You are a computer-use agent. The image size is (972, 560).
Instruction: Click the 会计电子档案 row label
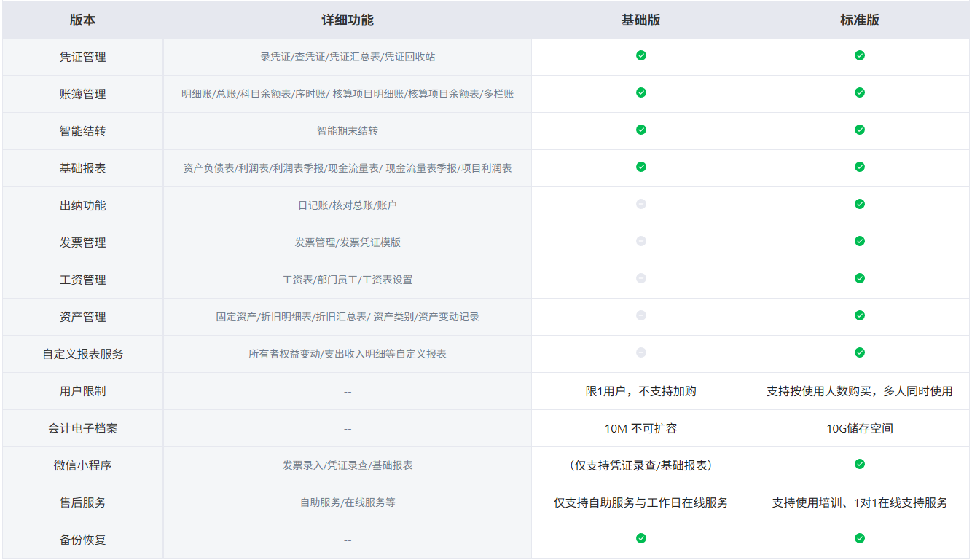tap(82, 429)
